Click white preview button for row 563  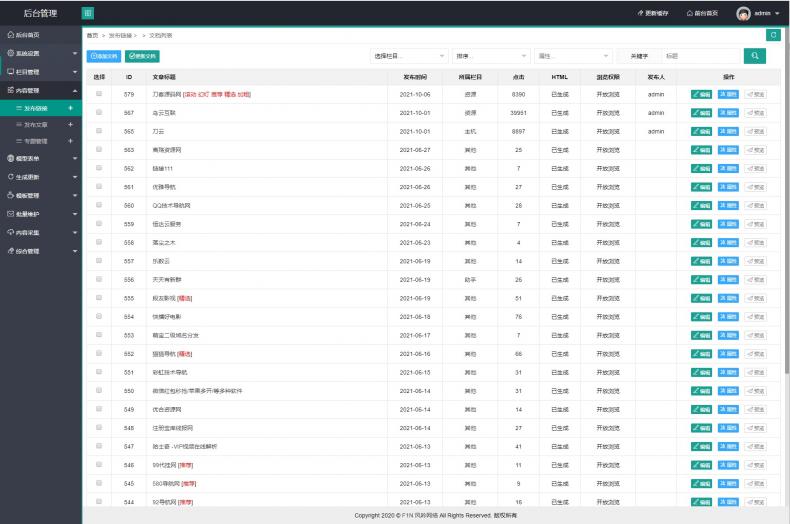click(755, 150)
